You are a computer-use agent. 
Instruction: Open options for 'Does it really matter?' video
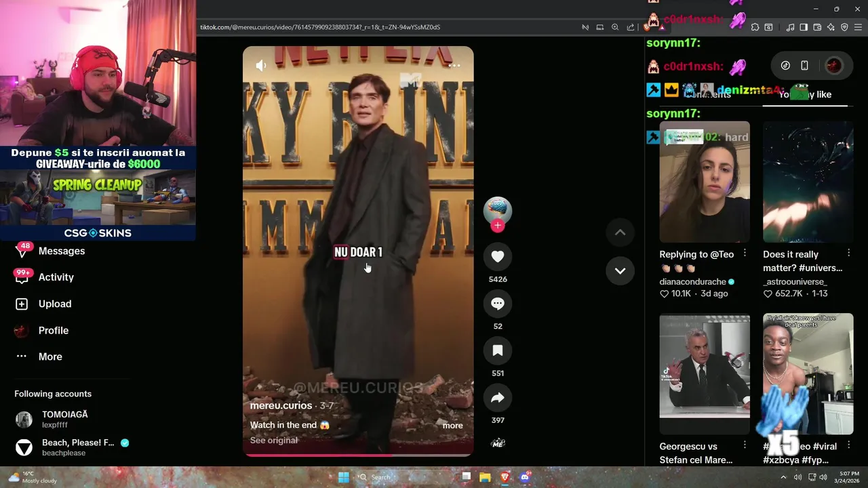[x=848, y=253]
